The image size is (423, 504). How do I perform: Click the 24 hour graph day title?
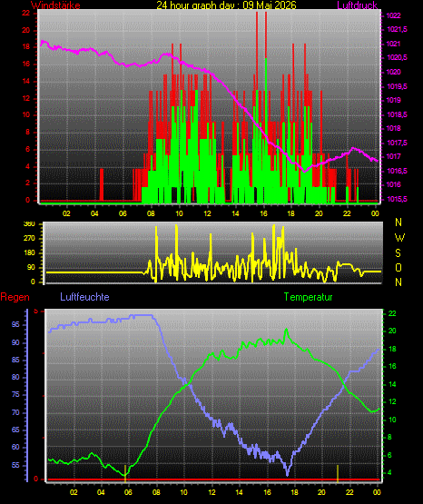[226, 5]
